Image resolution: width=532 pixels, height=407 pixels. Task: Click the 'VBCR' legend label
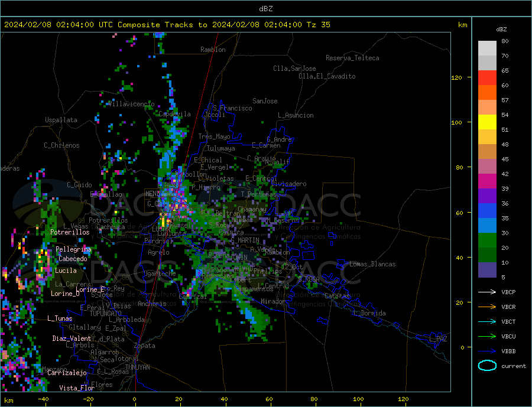[x=508, y=307]
